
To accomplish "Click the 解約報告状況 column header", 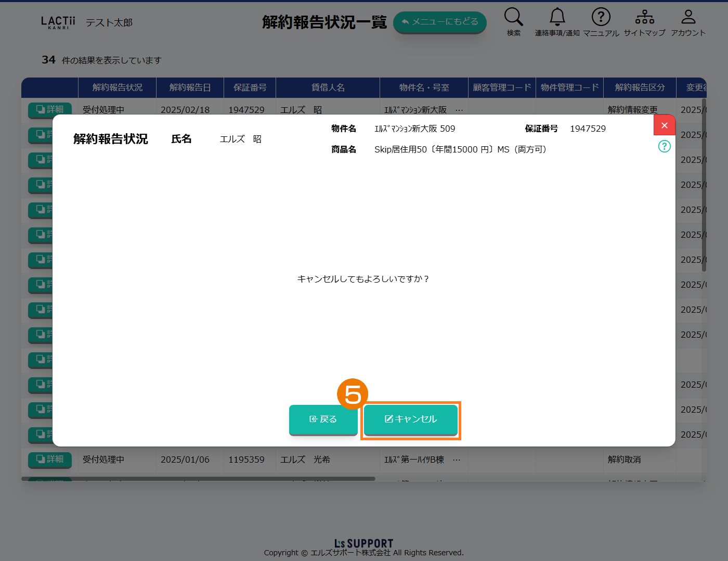I will coord(117,87).
